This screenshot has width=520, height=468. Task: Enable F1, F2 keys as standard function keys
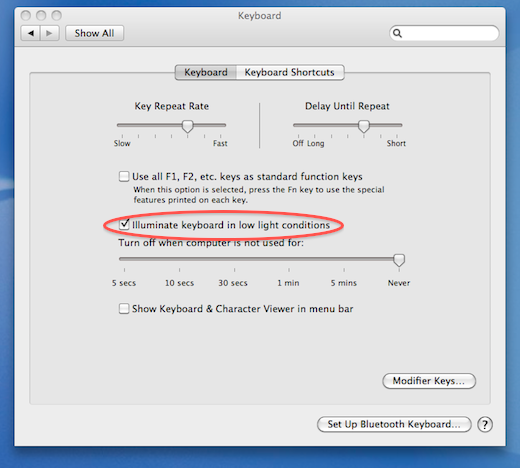coord(124,176)
